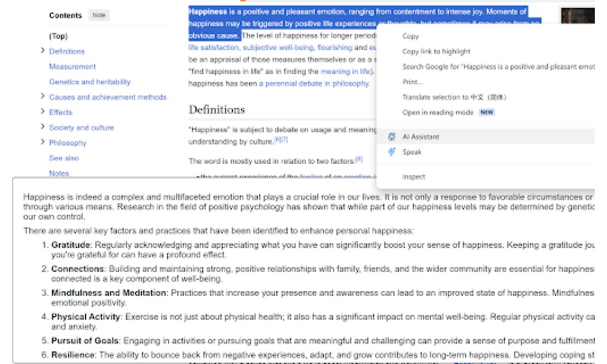607x364 pixels.
Task: Go to the Philosophy section link
Action: [67, 143]
